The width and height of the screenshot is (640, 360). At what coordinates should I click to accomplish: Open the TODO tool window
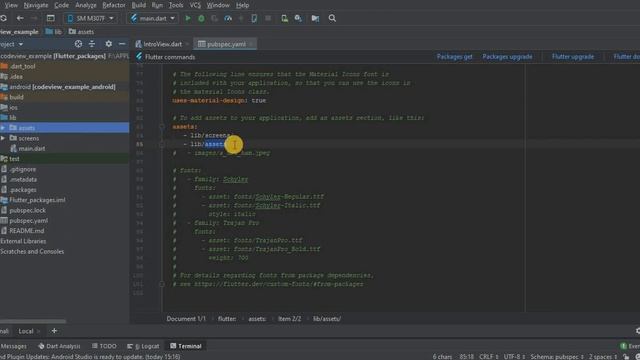click(104, 346)
